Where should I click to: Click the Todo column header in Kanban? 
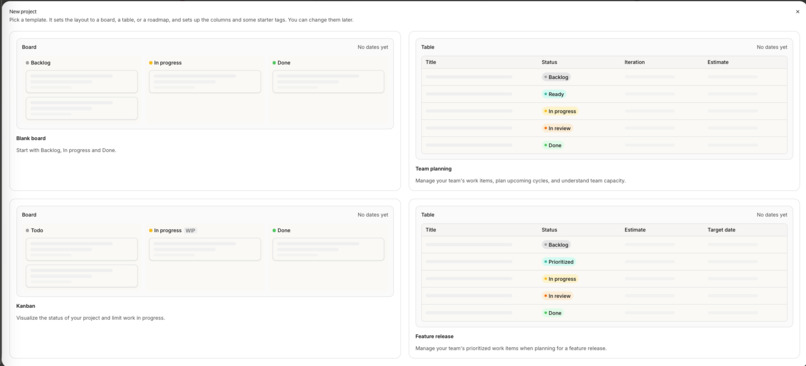pyautogui.click(x=34, y=230)
